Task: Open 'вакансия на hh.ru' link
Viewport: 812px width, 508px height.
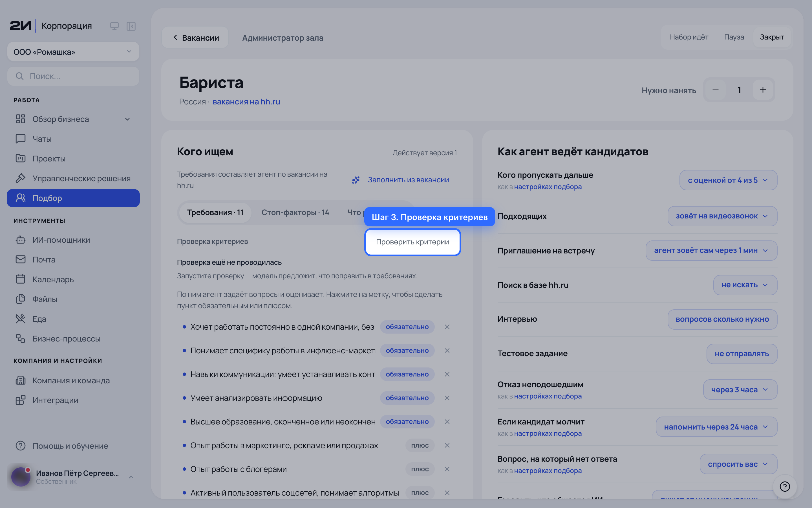Action: point(246,102)
